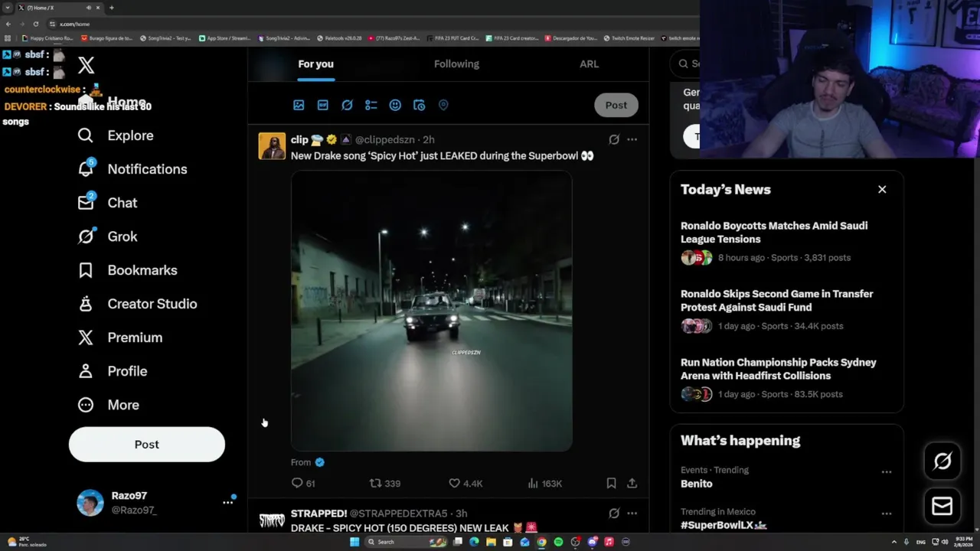980x551 pixels.
Task: Bookmark the clip Drake post
Action: 611,483
